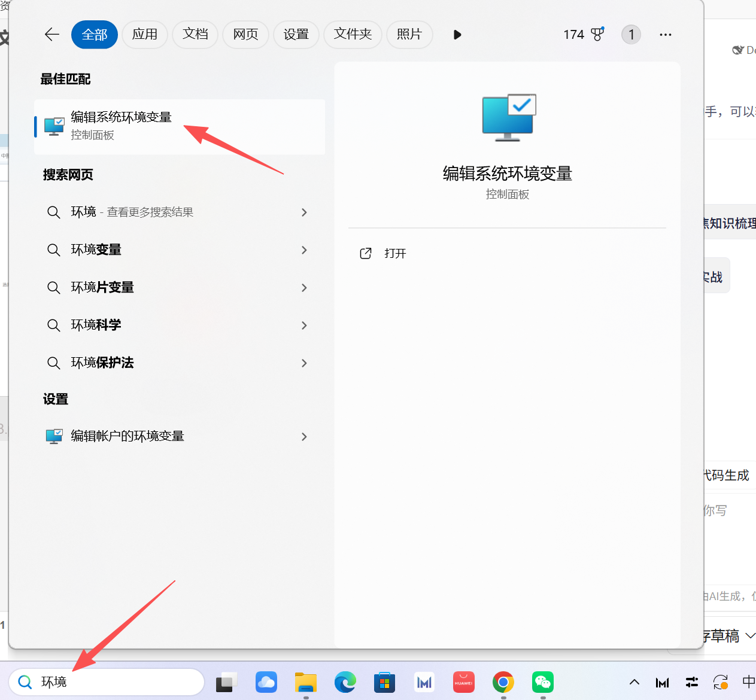Expand hidden icons in the system tray

point(634,682)
